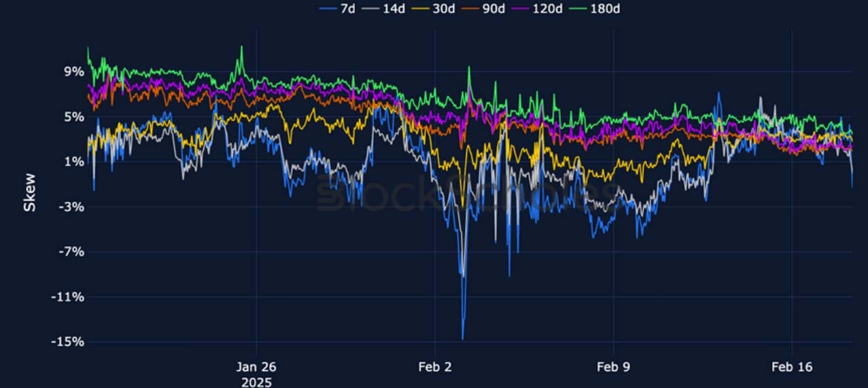
Task: Select the Feb 9 date label
Action: coord(613,367)
